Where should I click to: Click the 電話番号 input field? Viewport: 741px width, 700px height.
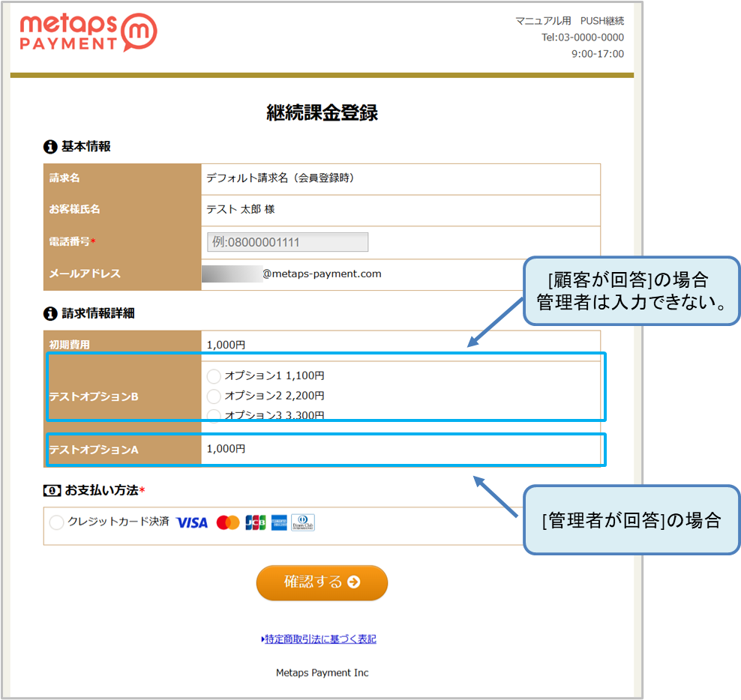coord(287,242)
